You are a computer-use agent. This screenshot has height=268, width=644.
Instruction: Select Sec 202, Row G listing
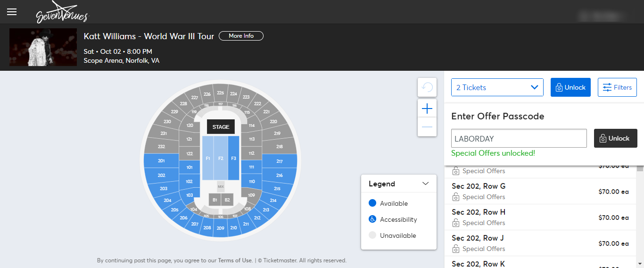(540, 191)
